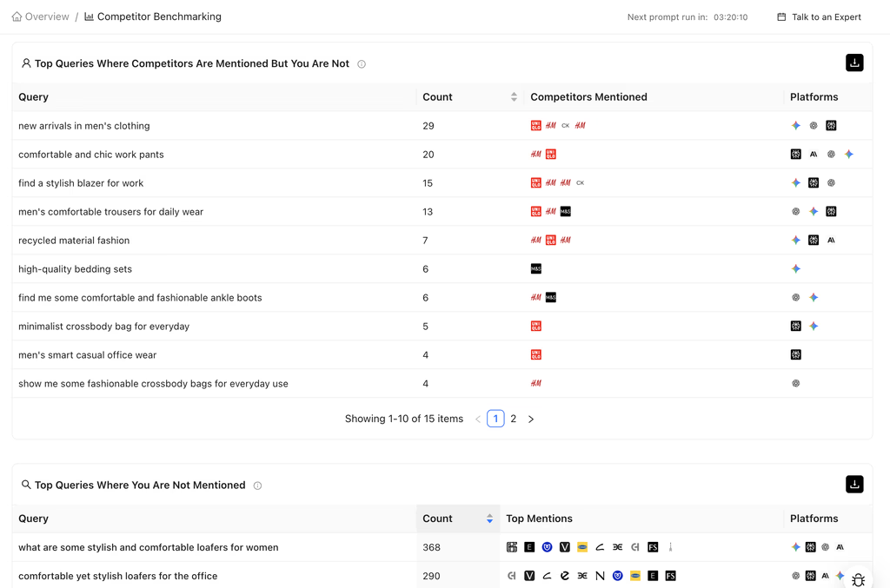The height and width of the screenshot is (588, 890).
Task: Click Gemini platform icon for bedding sets row
Action: [x=796, y=269]
